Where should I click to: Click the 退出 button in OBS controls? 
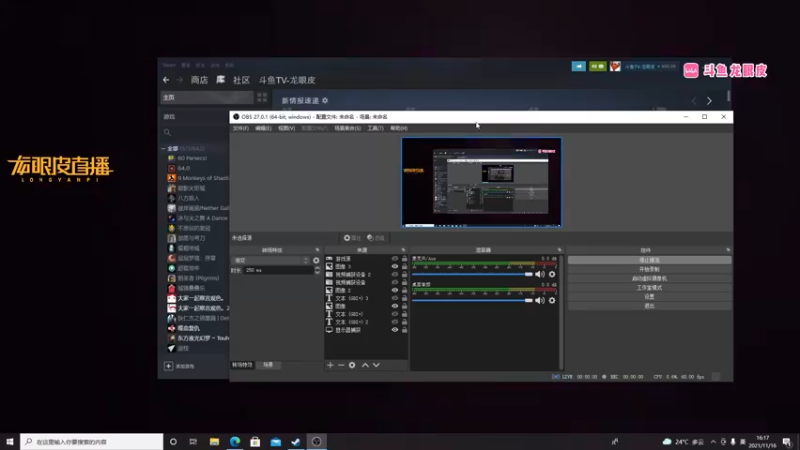click(649, 306)
